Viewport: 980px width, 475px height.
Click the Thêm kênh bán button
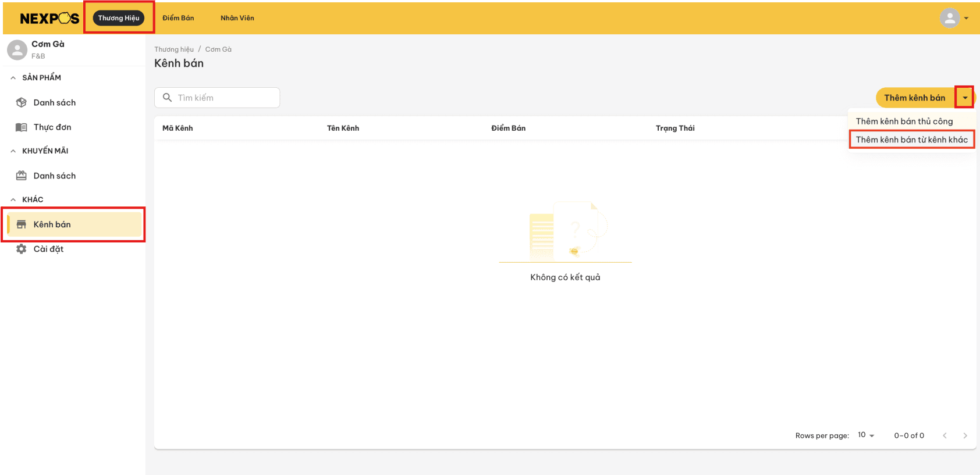[915, 98]
